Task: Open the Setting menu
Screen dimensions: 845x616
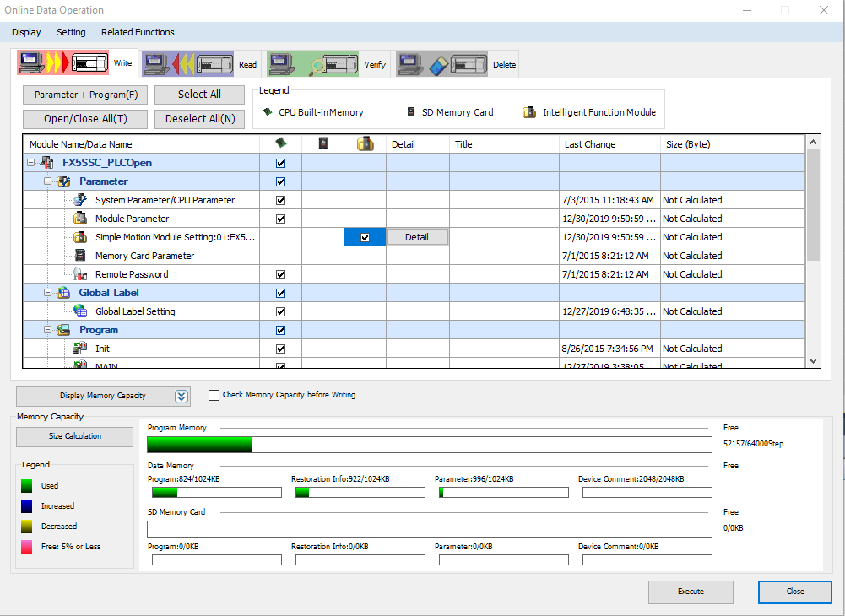Action: point(71,32)
